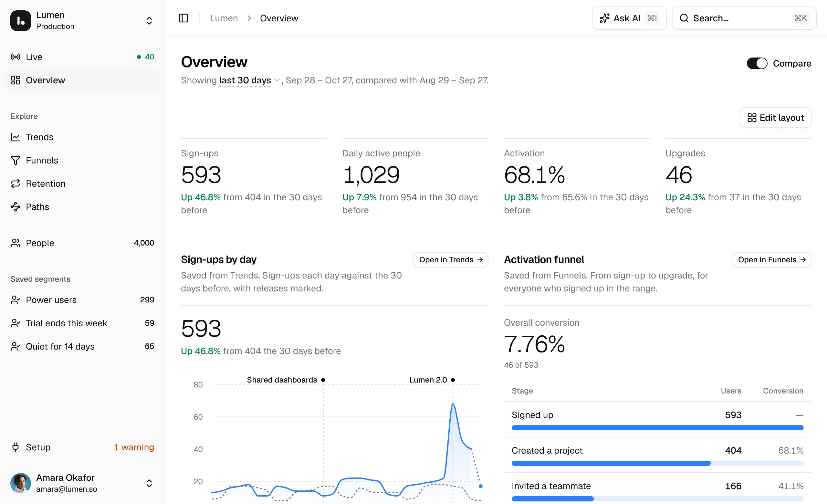Click the Ask AI sparkle icon
This screenshot has height=504, width=827.
(604, 18)
